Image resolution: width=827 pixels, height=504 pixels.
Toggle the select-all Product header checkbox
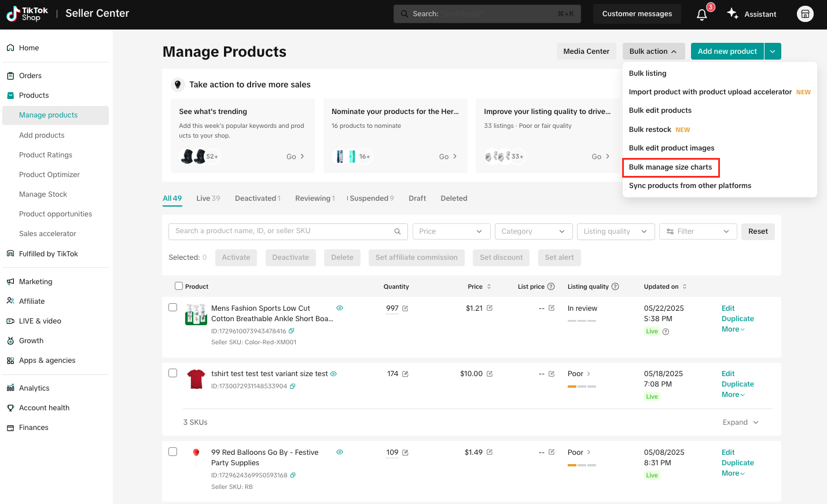point(179,286)
